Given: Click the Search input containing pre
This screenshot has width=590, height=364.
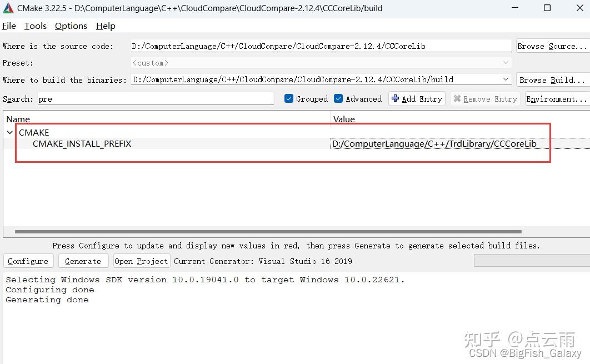Looking at the screenshot, I should pos(156,98).
